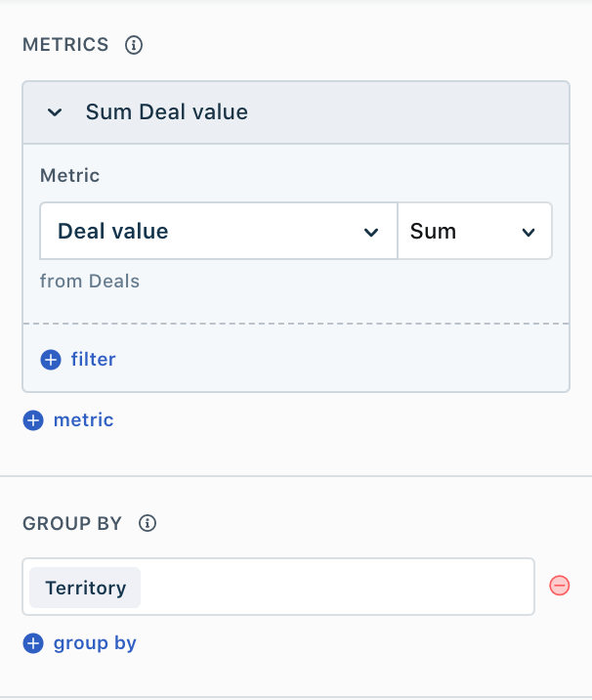Click the info icon next to METRICS
This screenshot has width=592, height=700.
pos(135,45)
